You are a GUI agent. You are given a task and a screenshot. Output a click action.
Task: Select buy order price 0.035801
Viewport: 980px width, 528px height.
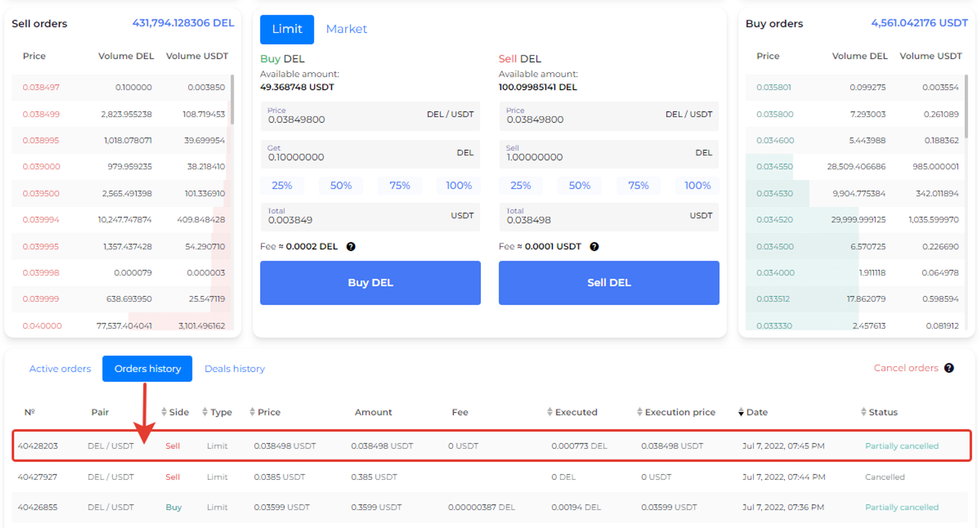coord(774,87)
